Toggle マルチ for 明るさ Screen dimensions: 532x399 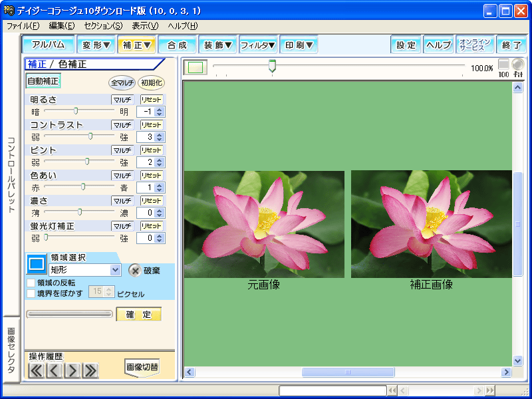coord(122,100)
